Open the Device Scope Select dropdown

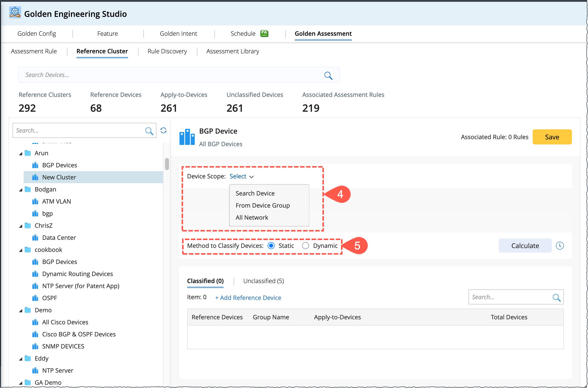point(241,176)
